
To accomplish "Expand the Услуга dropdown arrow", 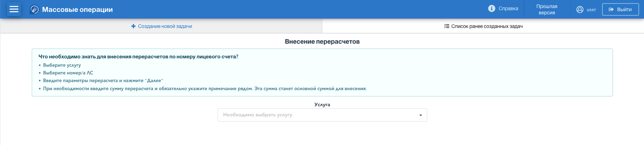I will pyautogui.click(x=420, y=115).
